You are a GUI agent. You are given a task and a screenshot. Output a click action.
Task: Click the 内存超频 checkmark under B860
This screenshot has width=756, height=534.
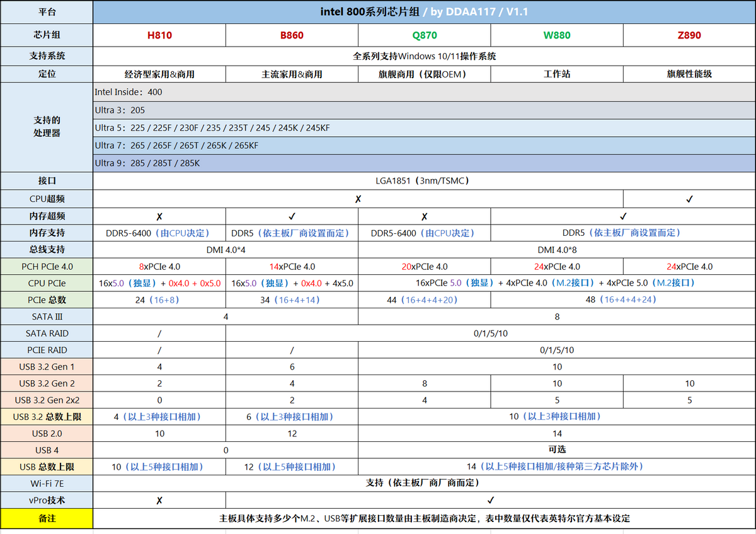click(292, 216)
